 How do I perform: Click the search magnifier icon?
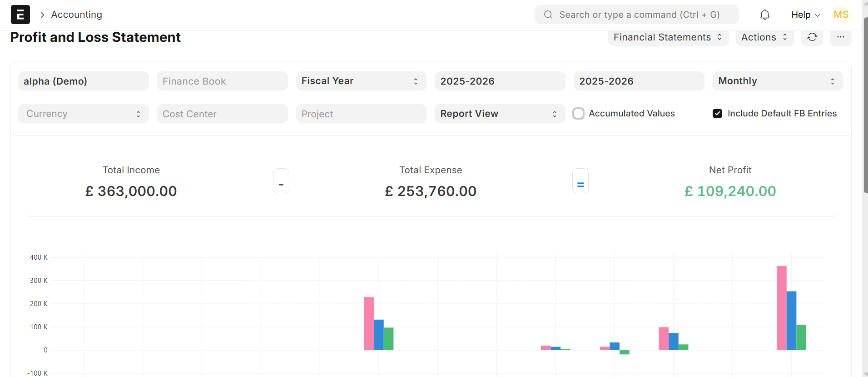coord(548,15)
